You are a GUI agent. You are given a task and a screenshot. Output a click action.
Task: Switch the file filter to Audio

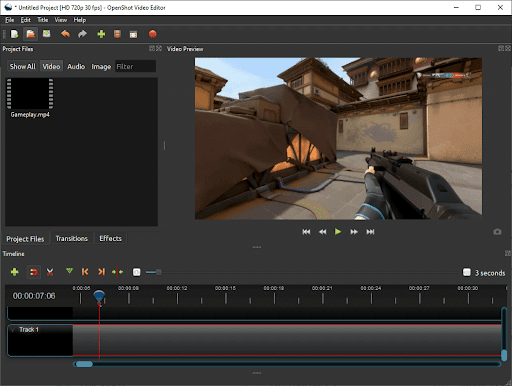click(x=76, y=66)
